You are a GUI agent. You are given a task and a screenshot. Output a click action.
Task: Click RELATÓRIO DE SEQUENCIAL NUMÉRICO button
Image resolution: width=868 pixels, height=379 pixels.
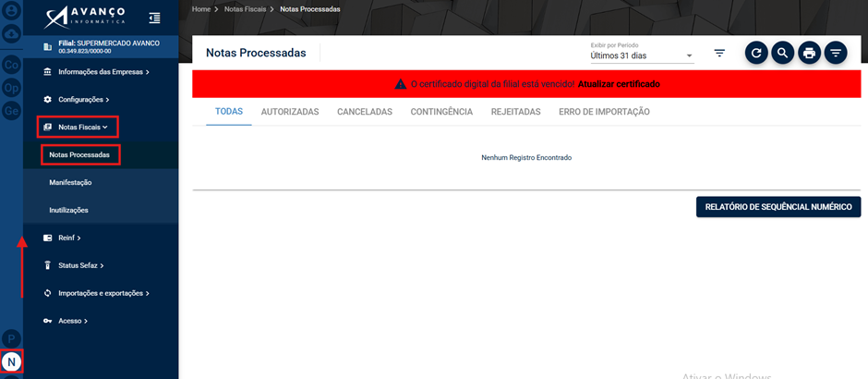pos(778,207)
